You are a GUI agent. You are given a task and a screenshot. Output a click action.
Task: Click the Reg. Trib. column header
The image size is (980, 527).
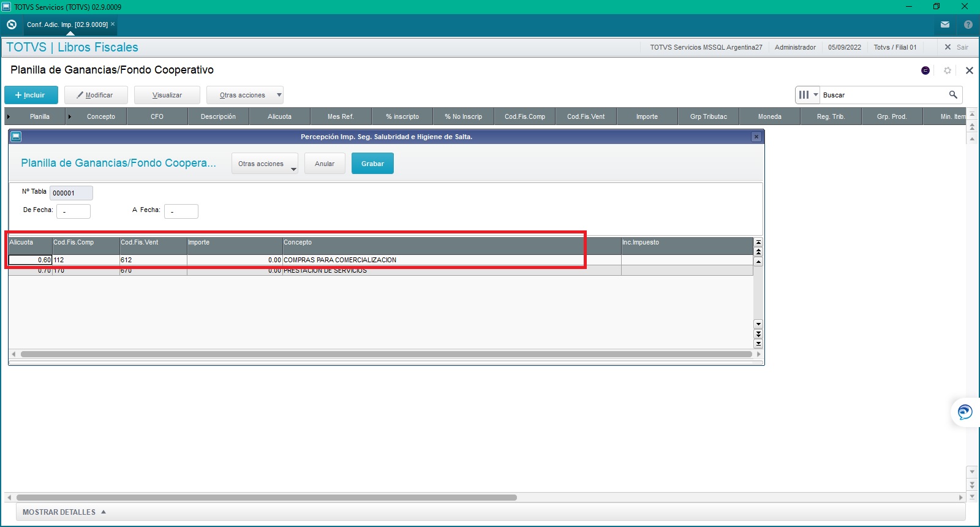831,116
